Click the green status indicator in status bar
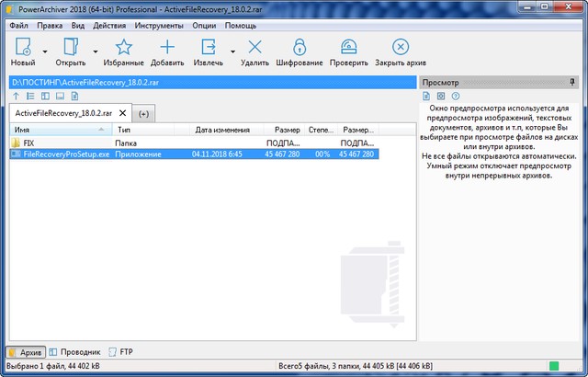Image resolution: width=588 pixels, height=377 pixels. pyautogui.click(x=553, y=368)
